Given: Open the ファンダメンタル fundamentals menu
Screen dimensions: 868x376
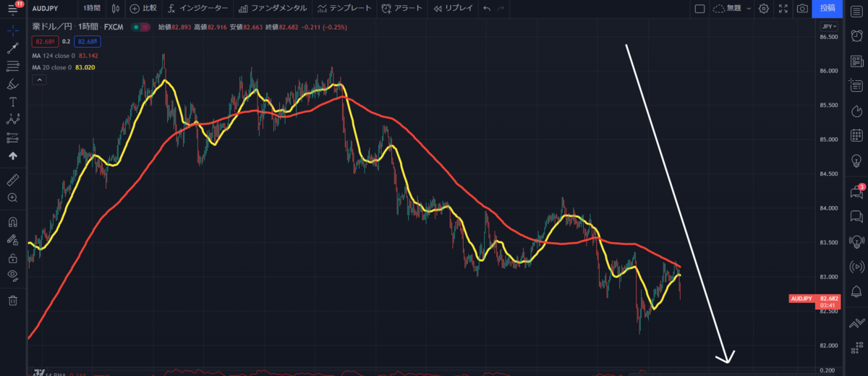Looking at the screenshot, I should point(272,9).
